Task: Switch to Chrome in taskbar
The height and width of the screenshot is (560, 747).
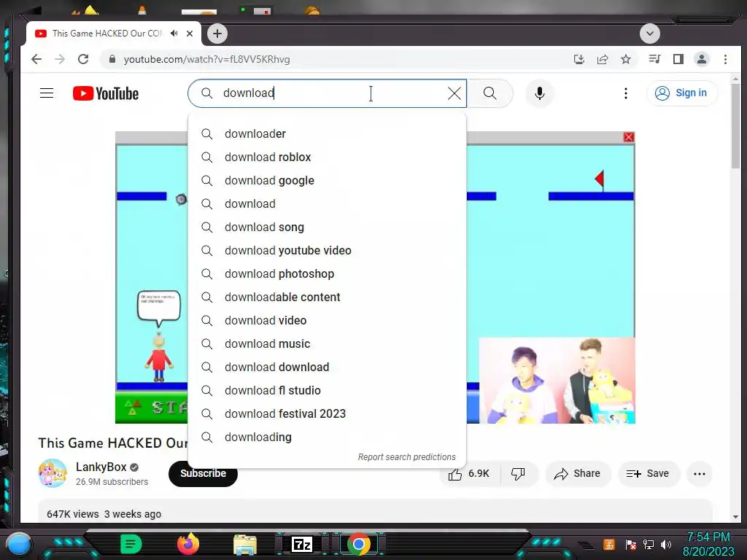Action: (359, 544)
